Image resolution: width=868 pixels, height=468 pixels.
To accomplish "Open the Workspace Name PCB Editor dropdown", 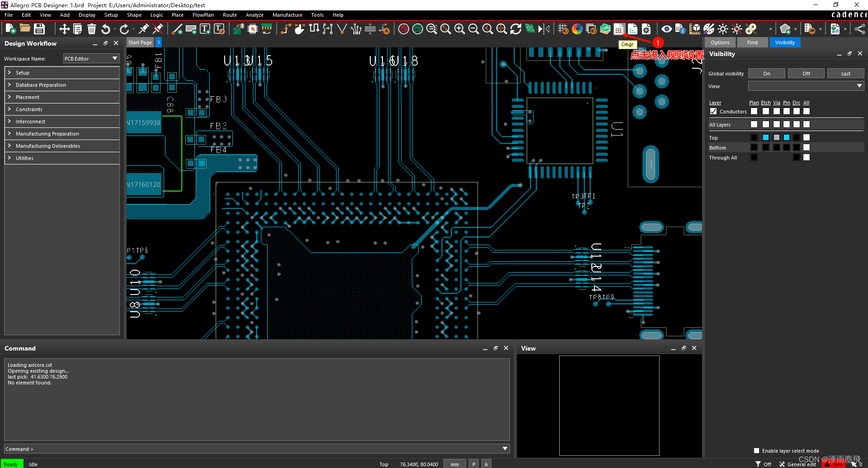I will (x=91, y=58).
